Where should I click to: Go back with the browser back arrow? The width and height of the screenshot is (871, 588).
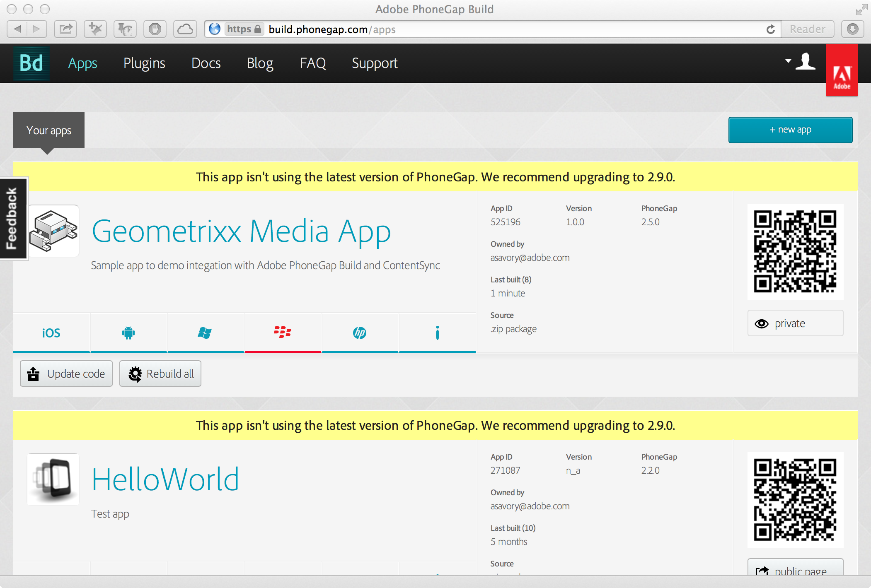click(x=17, y=29)
